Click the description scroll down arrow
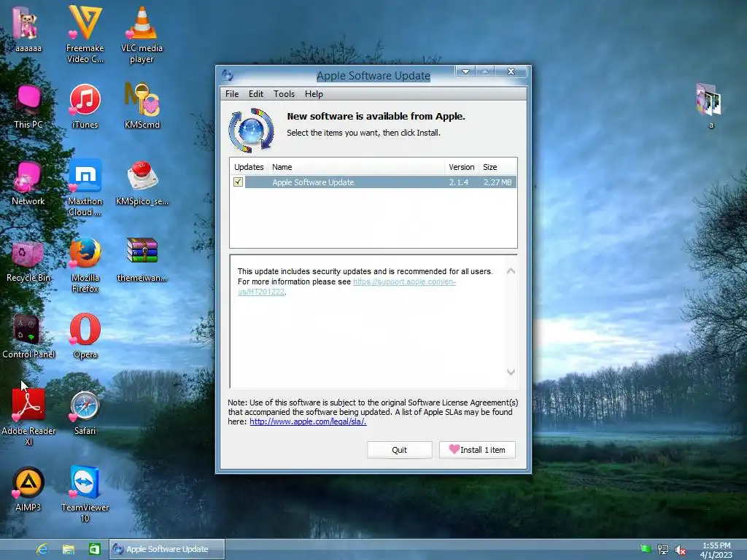747x560 pixels. click(511, 372)
